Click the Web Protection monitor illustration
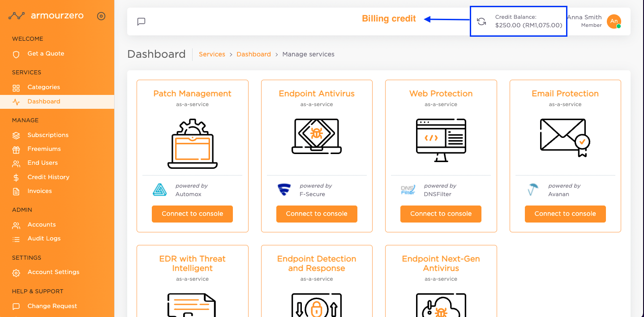 441,140
